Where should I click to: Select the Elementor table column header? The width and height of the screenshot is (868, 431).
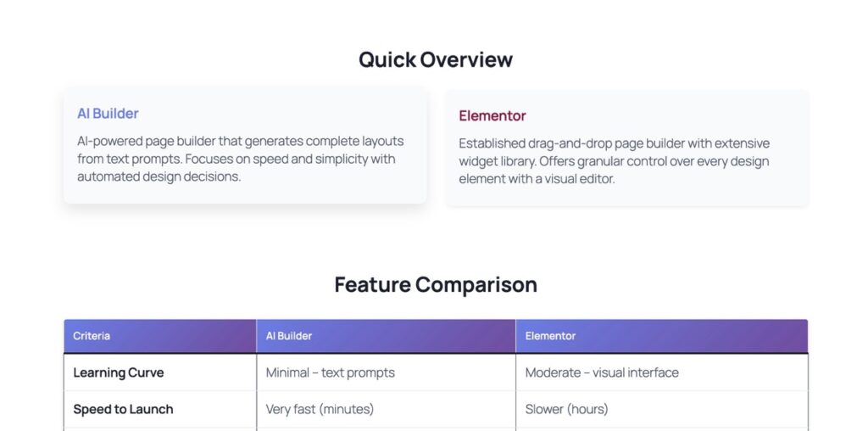point(550,336)
